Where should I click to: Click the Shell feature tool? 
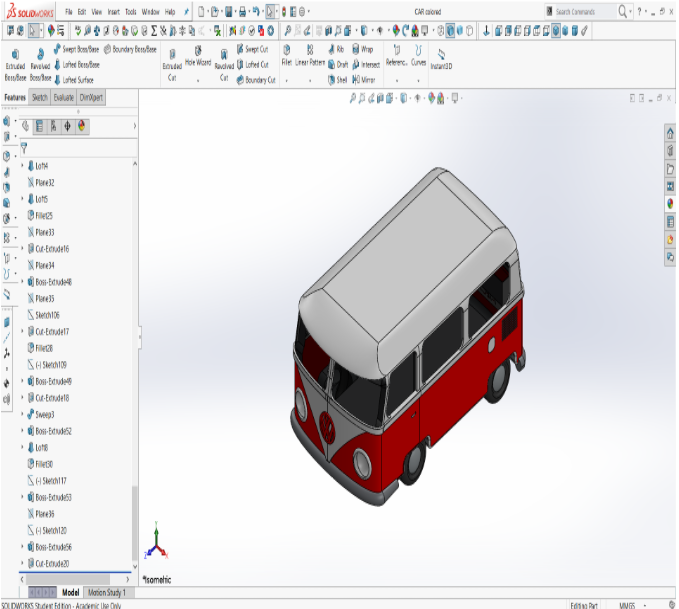click(337, 80)
